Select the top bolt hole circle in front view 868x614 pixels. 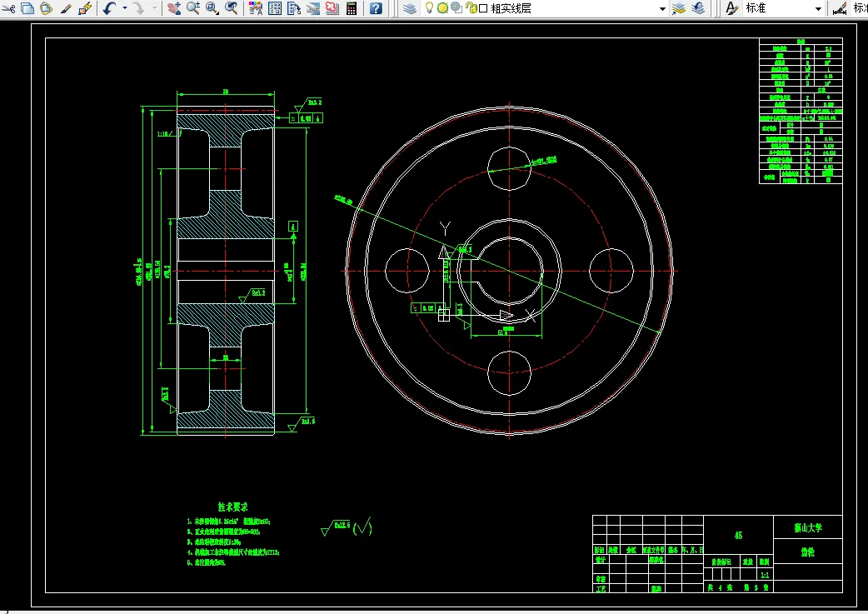[x=509, y=169]
